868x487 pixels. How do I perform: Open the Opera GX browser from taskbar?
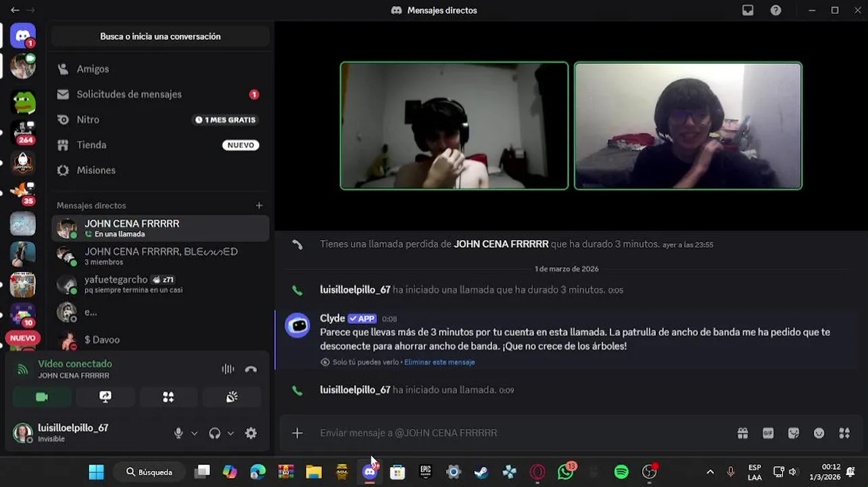[x=537, y=472]
